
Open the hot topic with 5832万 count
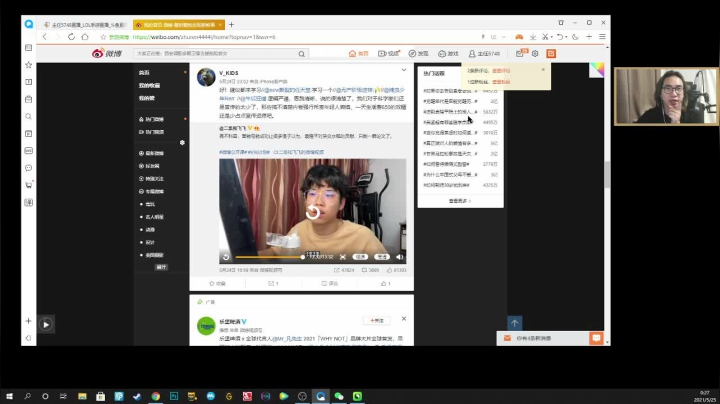point(450,112)
